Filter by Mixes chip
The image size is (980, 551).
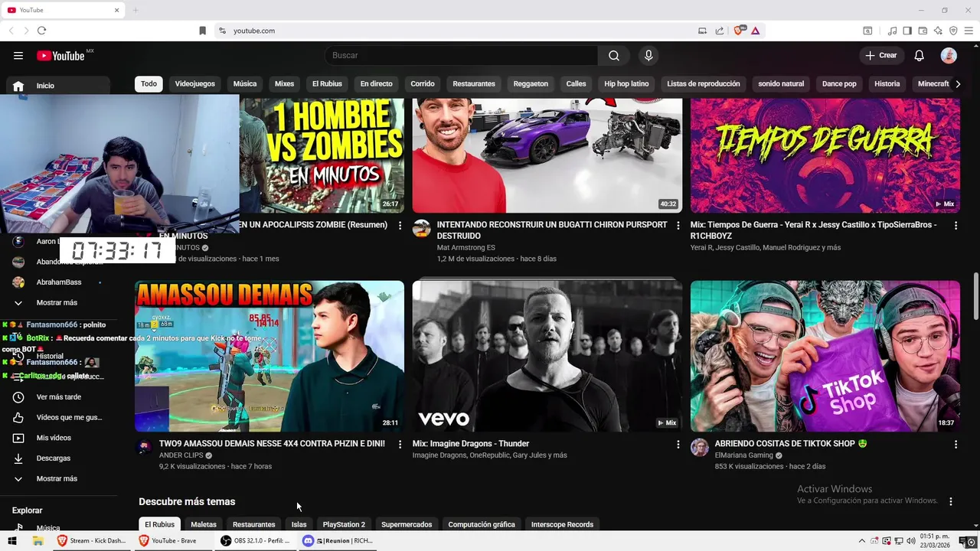[284, 83]
